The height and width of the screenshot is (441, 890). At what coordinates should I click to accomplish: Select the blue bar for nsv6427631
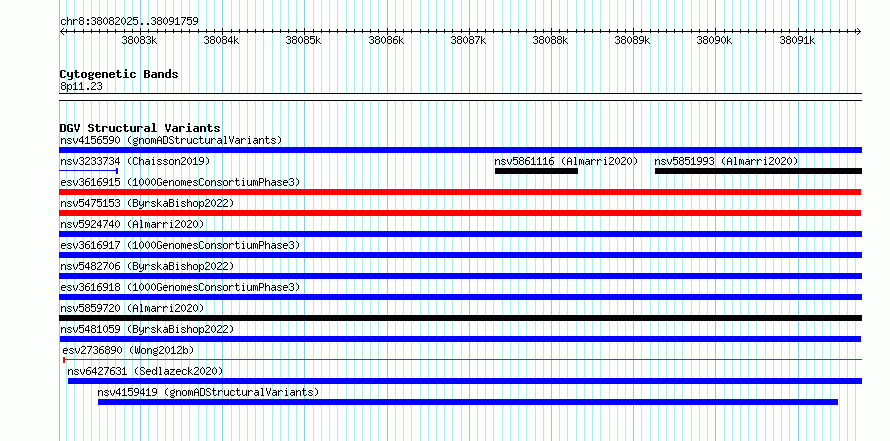[x=465, y=381]
